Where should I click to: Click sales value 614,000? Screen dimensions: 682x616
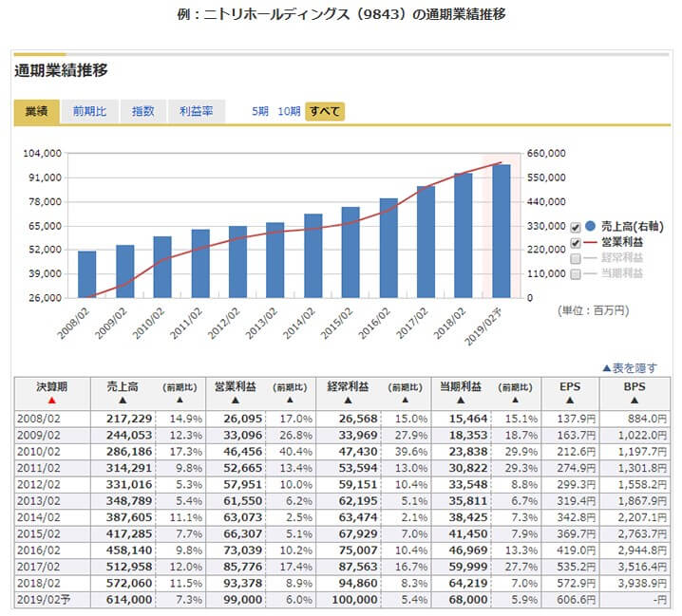(129, 600)
